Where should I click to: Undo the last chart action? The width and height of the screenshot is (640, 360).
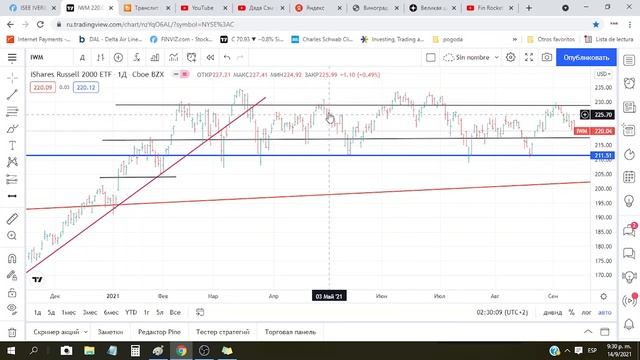tap(227, 58)
